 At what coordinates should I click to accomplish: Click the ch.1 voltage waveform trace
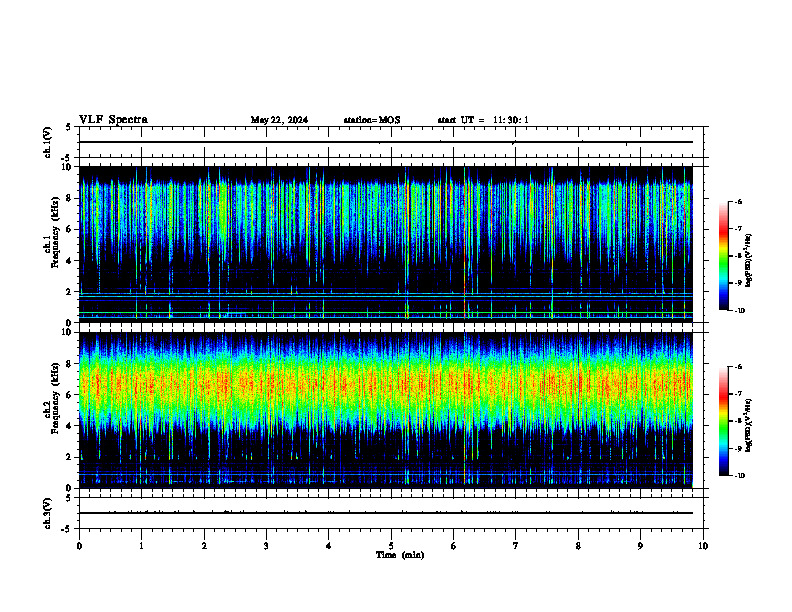(386, 142)
